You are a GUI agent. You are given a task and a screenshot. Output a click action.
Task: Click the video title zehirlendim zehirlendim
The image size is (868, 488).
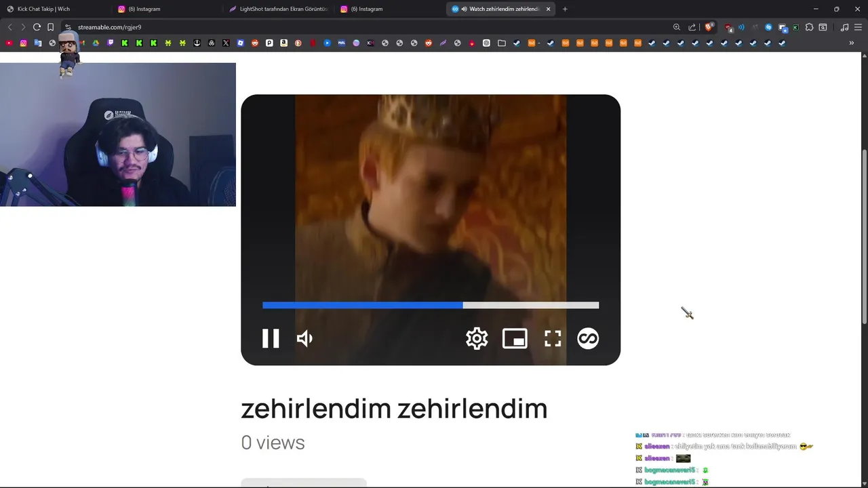(394, 409)
